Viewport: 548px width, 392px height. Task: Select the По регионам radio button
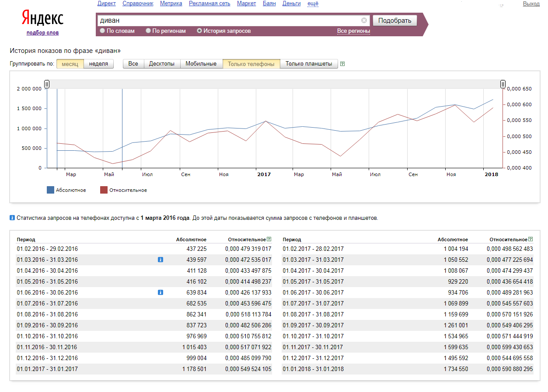[x=148, y=31]
